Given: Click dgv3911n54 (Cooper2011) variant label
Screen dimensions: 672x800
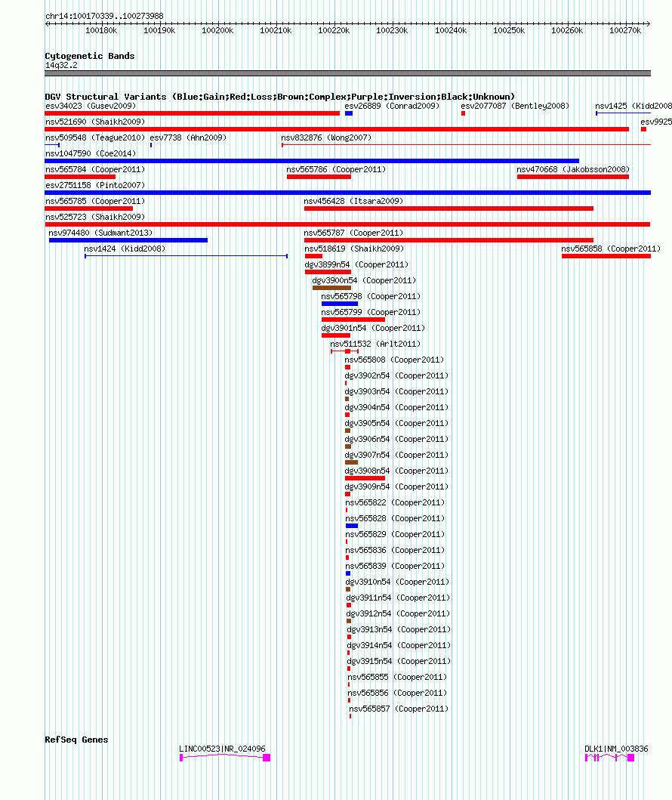Looking at the screenshot, I should coord(398,598).
